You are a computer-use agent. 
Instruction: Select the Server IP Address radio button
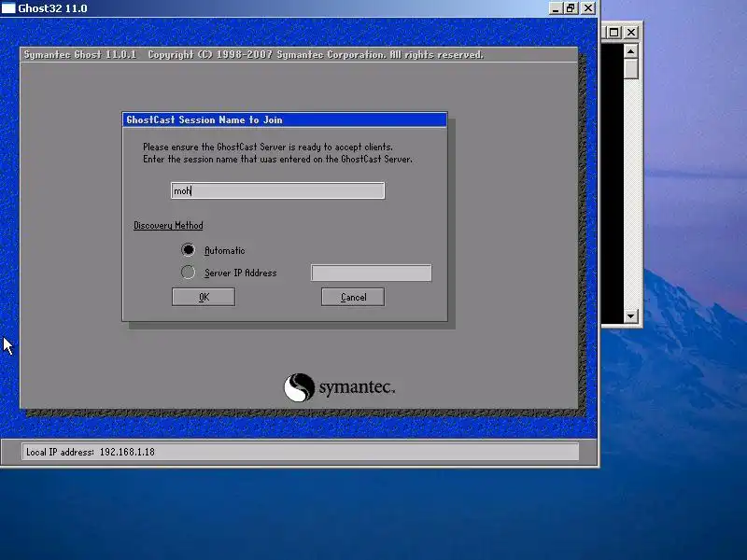tap(188, 272)
